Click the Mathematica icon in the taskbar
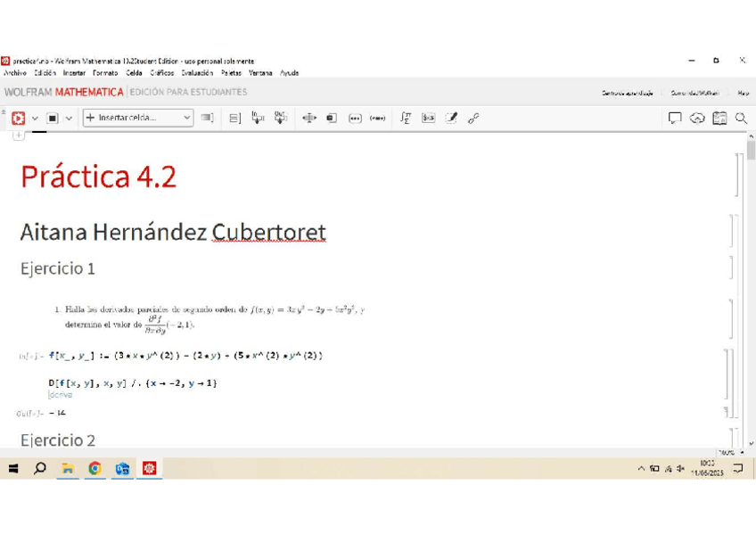The width and height of the screenshot is (756, 534). click(150, 468)
